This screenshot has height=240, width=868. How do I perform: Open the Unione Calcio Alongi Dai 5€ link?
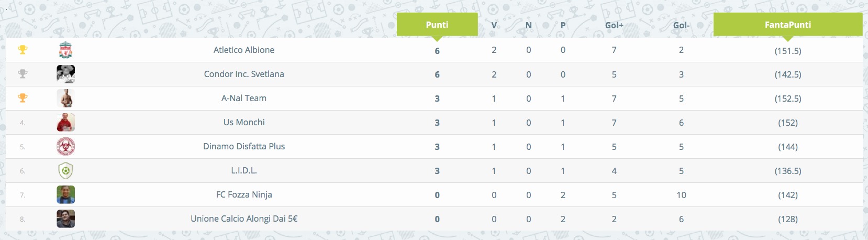[x=244, y=219]
